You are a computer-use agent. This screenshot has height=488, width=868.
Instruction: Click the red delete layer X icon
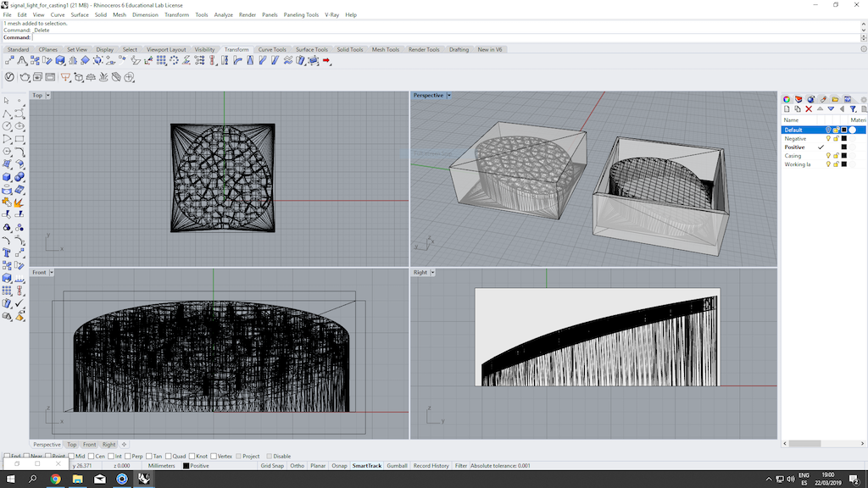click(809, 109)
